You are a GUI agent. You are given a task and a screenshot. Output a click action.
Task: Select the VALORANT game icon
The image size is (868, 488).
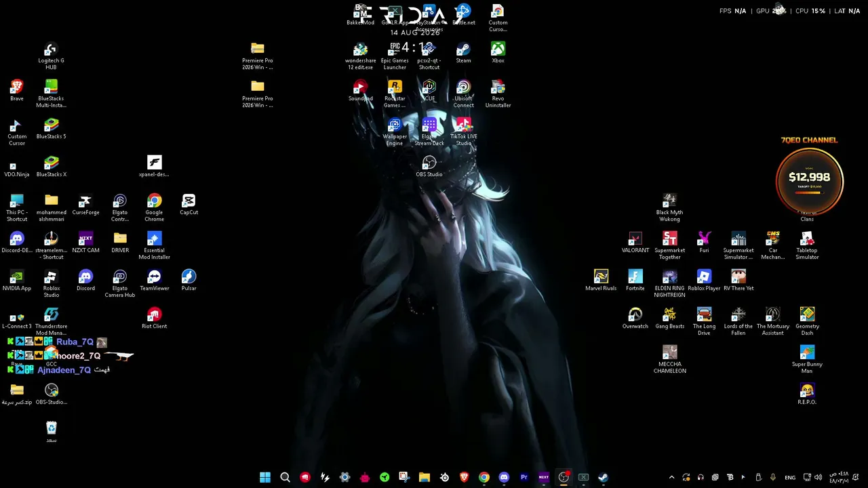tap(635, 243)
